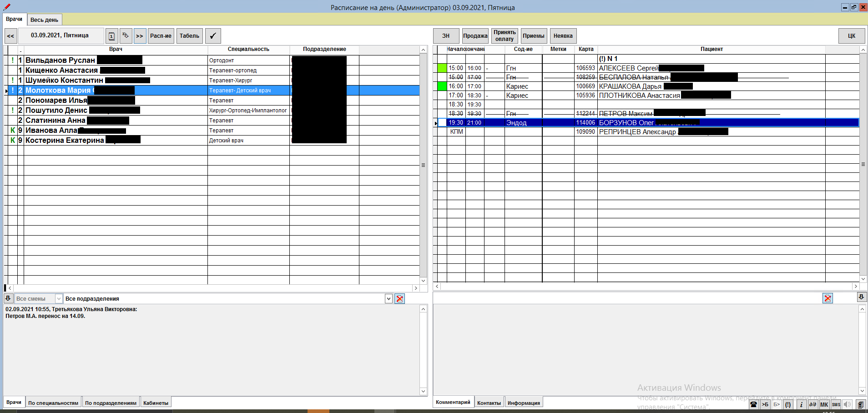This screenshot has width=868, height=413.
Task: Click the copy documents icon in bottom right corner
Action: [860, 404]
